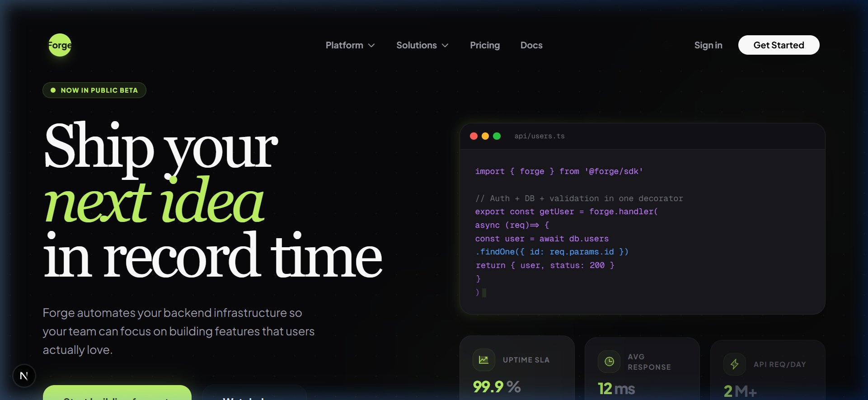Screen dimensions: 868x400
Task: Expand the Solutions menu chevron
Action: (445, 45)
